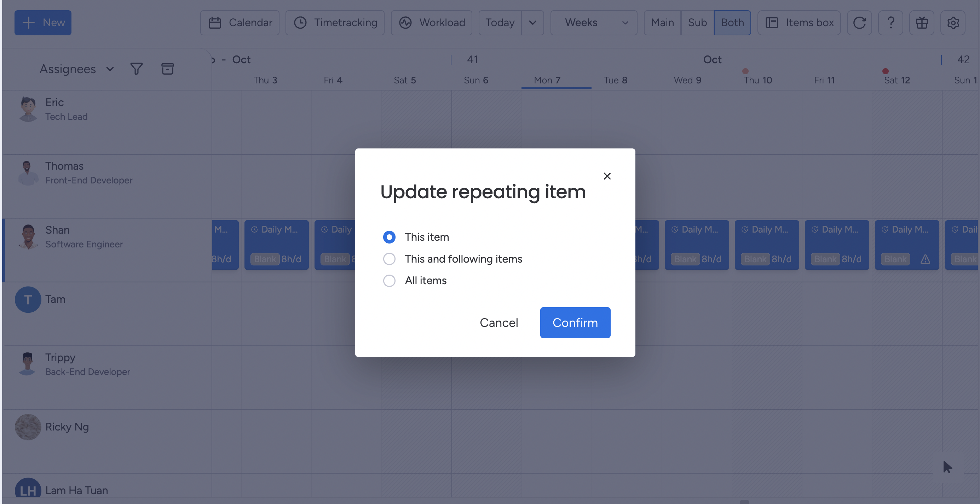Viewport: 980px width, 504px height.
Task: Open the Workload view
Action: coord(431,22)
